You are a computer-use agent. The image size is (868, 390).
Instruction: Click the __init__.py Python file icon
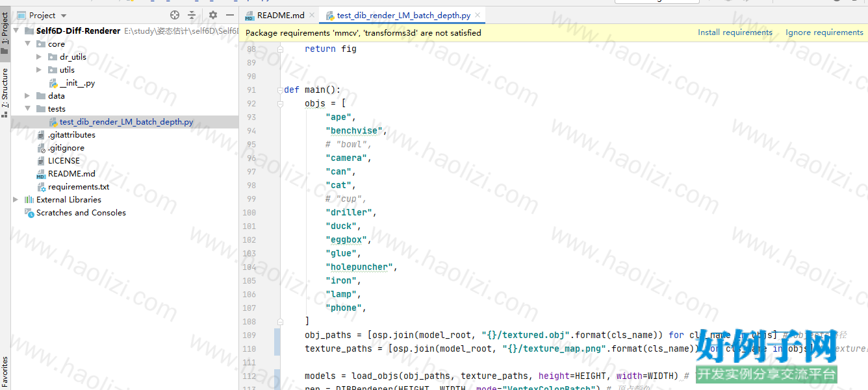click(x=53, y=83)
